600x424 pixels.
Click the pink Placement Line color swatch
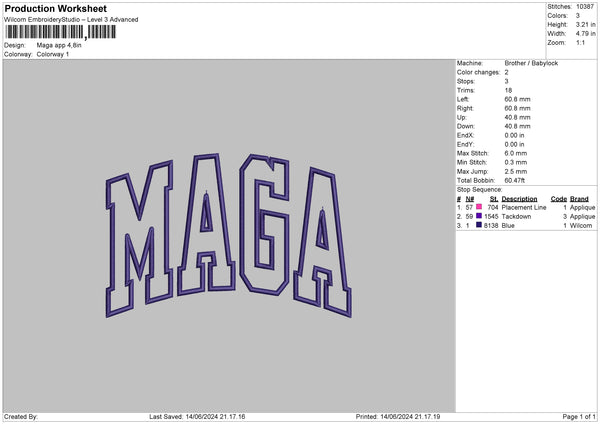tap(479, 207)
